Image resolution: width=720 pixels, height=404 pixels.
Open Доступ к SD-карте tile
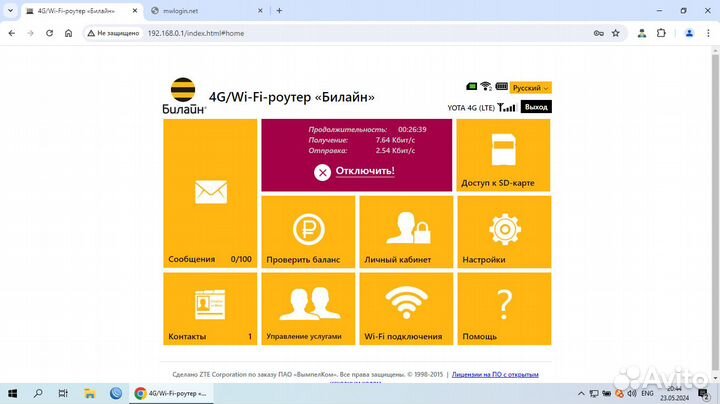(503, 155)
